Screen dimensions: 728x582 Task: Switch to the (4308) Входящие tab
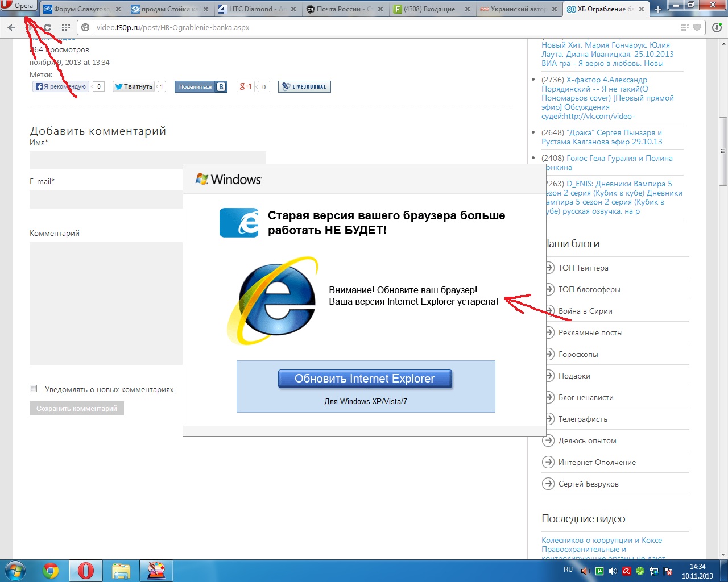[432, 9]
